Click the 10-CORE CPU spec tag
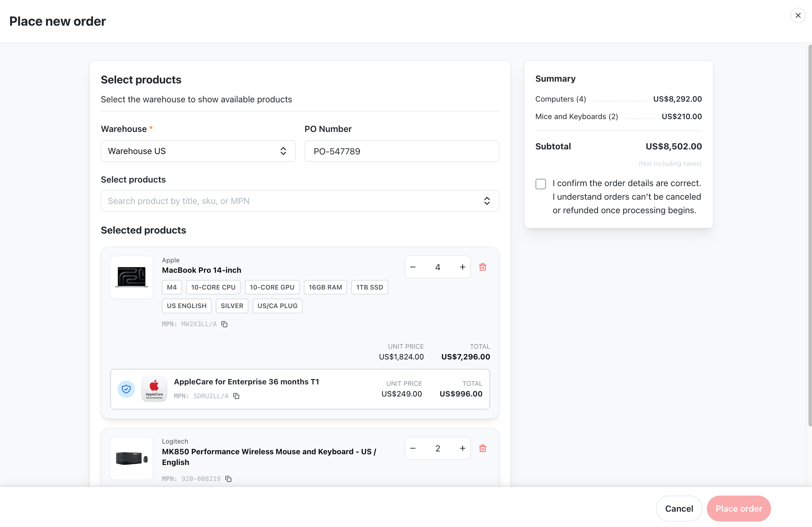This screenshot has width=812, height=527. 213,287
